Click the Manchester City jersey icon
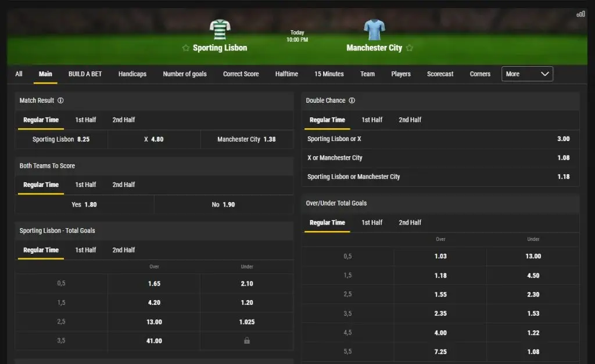The image size is (595, 364). (375, 30)
